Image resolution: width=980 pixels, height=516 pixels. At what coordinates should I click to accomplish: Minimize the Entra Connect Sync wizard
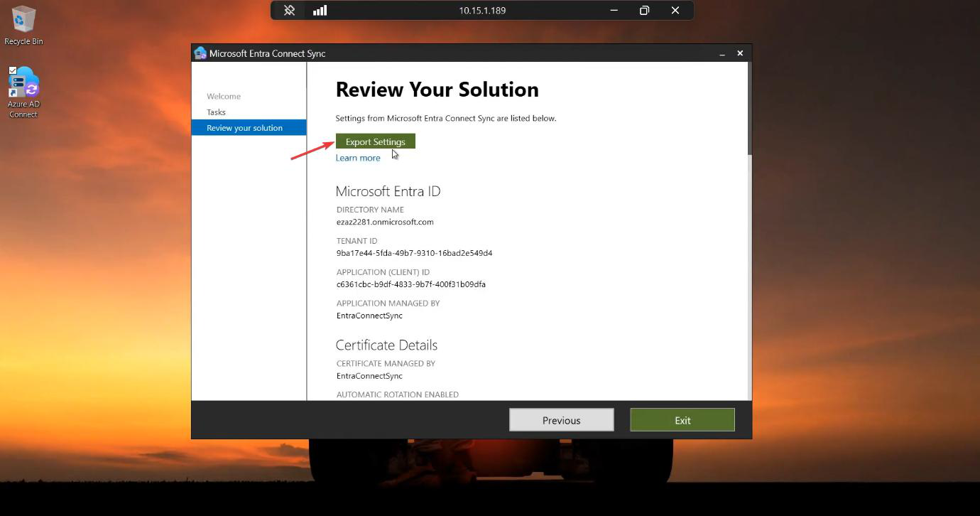click(x=722, y=54)
